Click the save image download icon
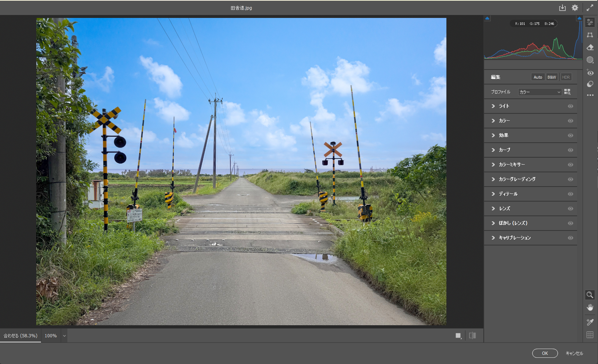Viewport: 598px width, 364px height. coord(562,8)
